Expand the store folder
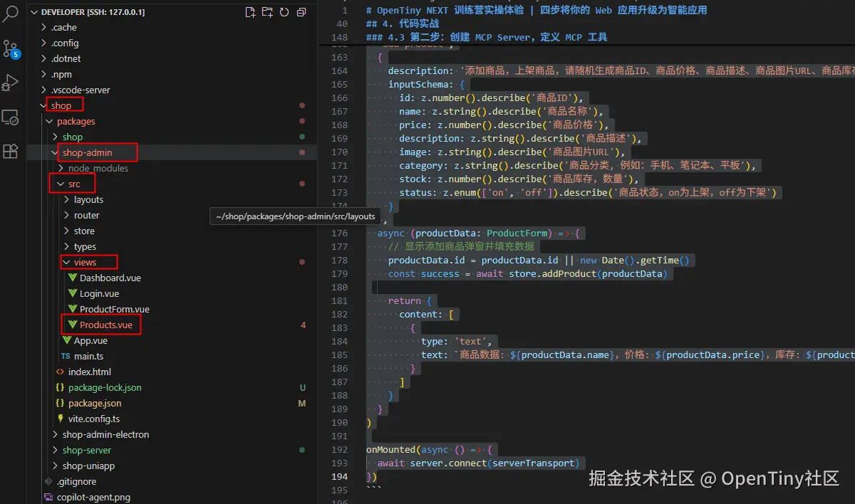The image size is (855, 504). pos(67,231)
